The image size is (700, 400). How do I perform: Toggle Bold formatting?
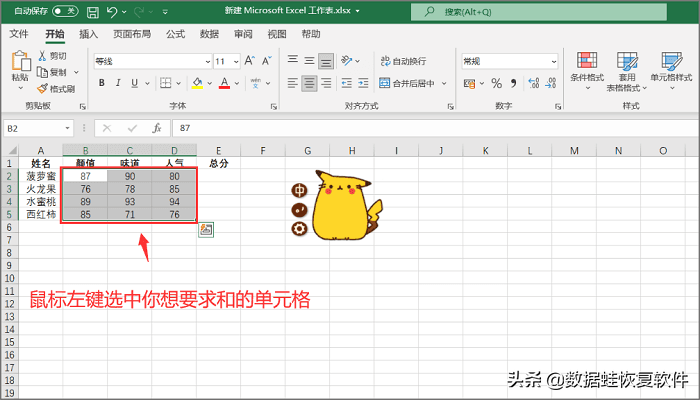(x=102, y=83)
